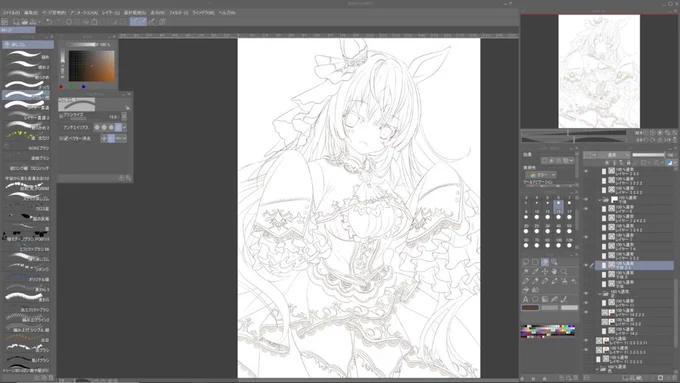Image resolution: width=680 pixels, height=383 pixels.
Task: Select main color brown swatch
Action: point(530,308)
